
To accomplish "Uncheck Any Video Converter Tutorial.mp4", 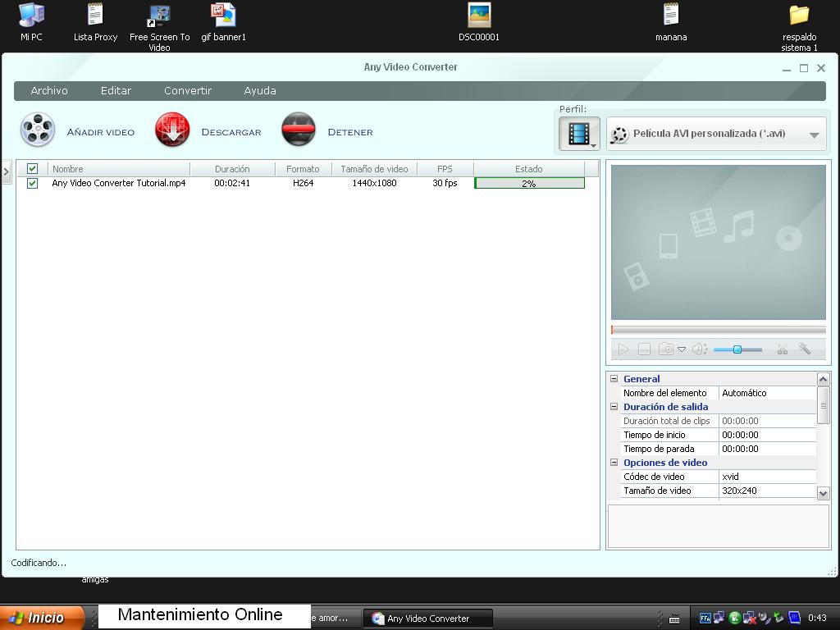I will click(x=33, y=183).
